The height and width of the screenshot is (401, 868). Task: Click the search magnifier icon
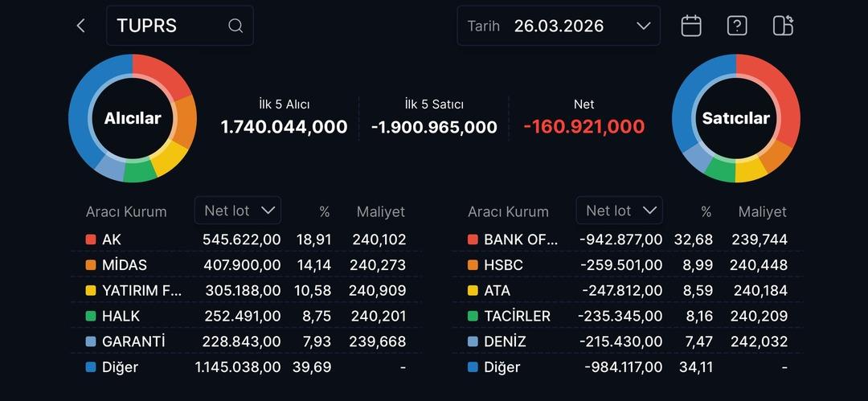235,26
